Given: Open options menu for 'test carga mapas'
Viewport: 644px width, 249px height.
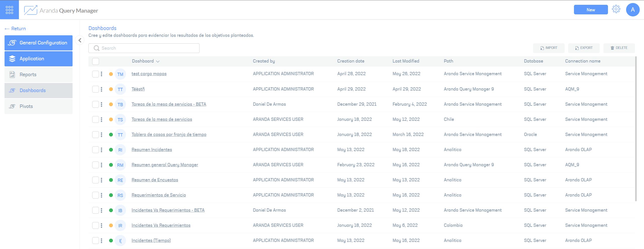Looking at the screenshot, I should click(x=102, y=74).
